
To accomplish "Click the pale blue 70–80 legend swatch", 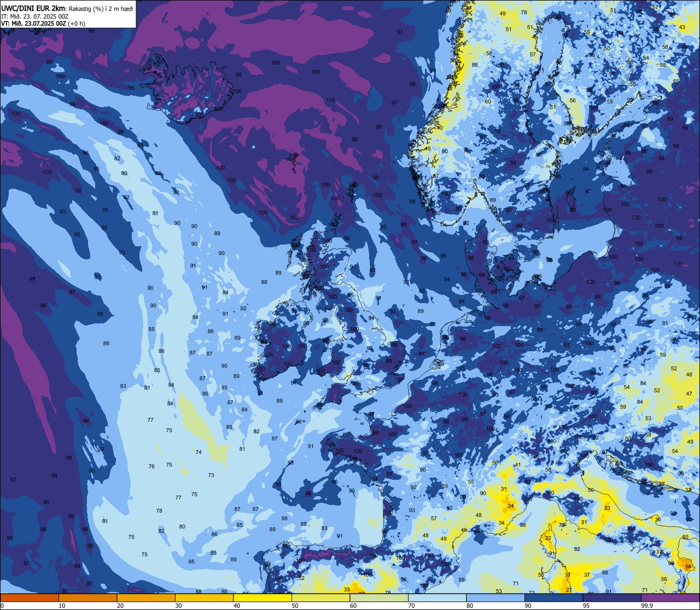I will click(437, 597).
